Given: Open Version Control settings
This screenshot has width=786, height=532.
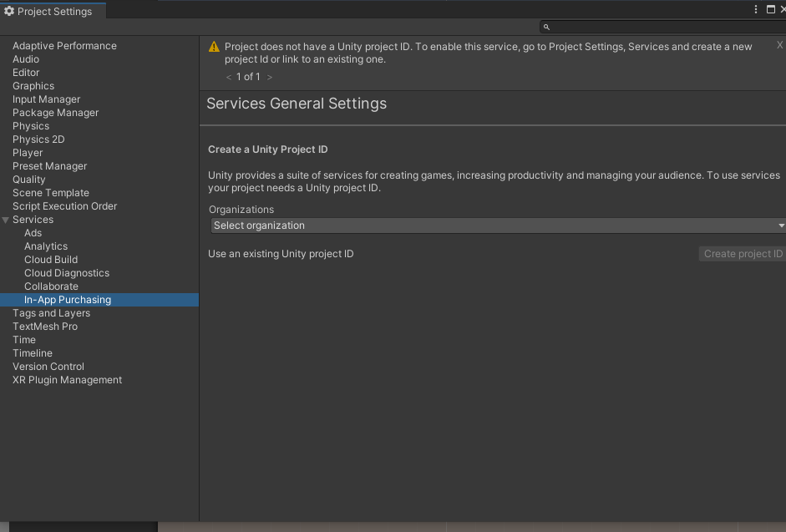Looking at the screenshot, I should (48, 367).
